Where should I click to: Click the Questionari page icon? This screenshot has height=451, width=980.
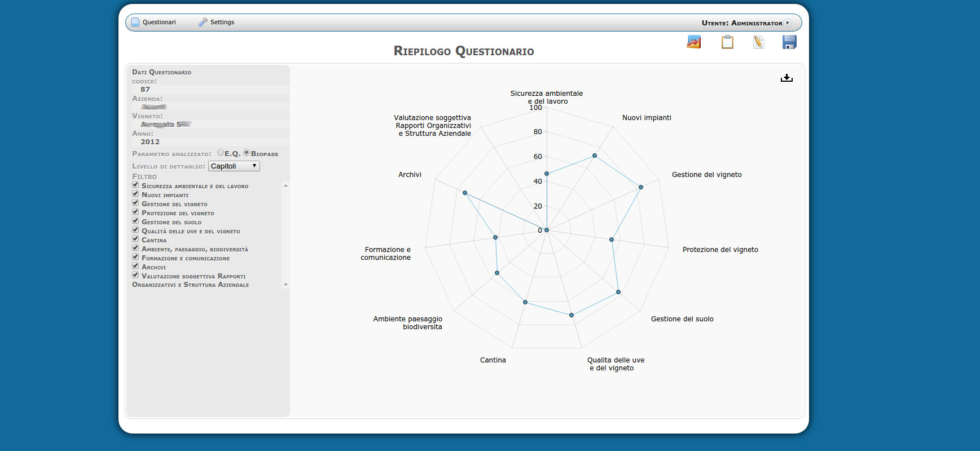[135, 23]
